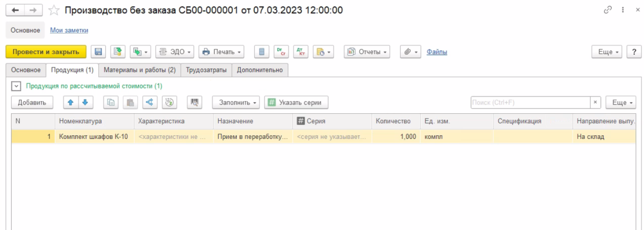
Task: Click the split row icon
Action: click(x=150, y=102)
